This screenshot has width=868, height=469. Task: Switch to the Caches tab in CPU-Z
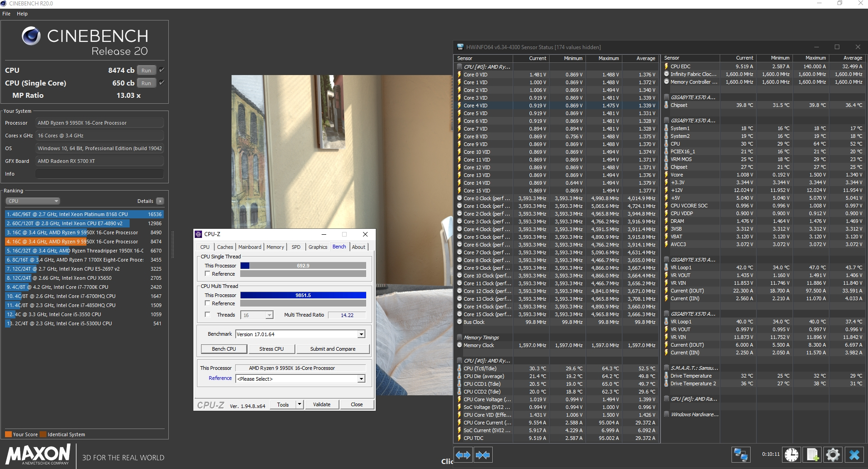225,247
